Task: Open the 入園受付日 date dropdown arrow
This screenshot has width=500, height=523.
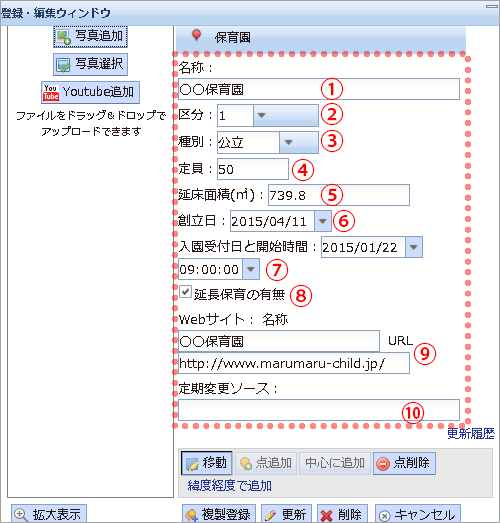Action: point(414,247)
